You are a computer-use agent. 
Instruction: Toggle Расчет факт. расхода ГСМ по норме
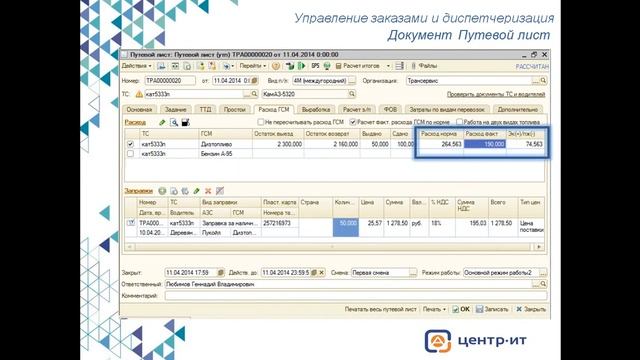(353, 122)
